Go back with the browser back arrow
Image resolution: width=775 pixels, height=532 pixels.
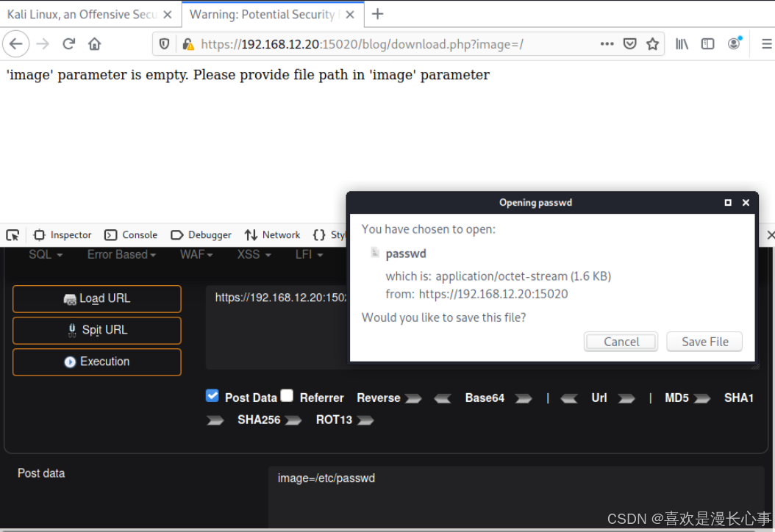[x=16, y=44]
